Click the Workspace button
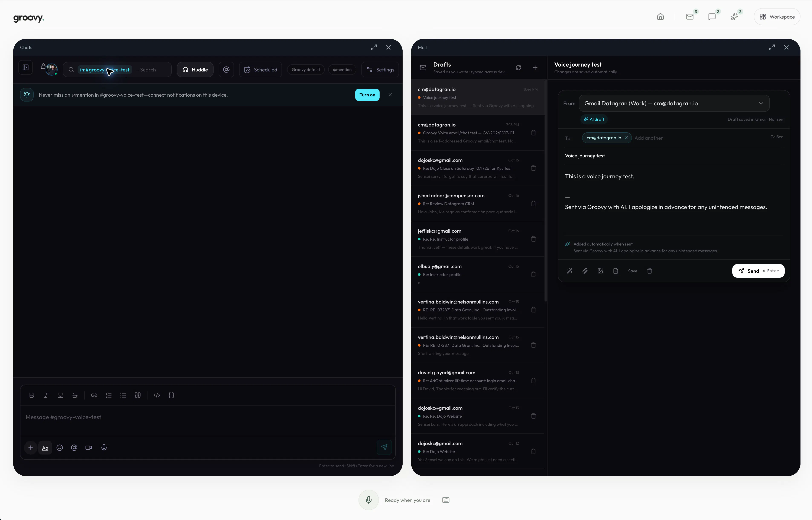The height and width of the screenshot is (520, 812). (777, 17)
